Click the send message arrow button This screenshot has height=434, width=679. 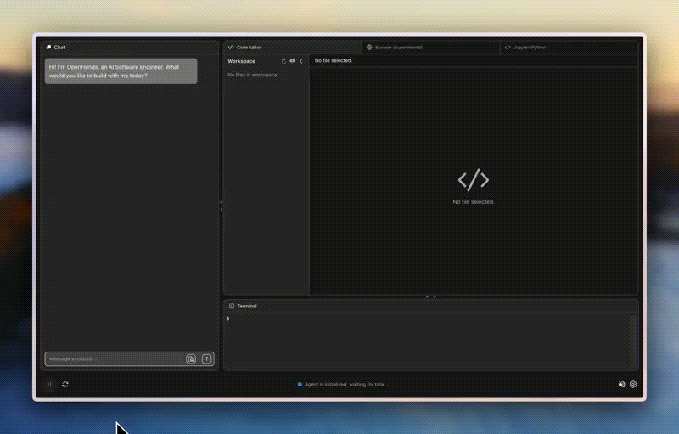point(207,359)
